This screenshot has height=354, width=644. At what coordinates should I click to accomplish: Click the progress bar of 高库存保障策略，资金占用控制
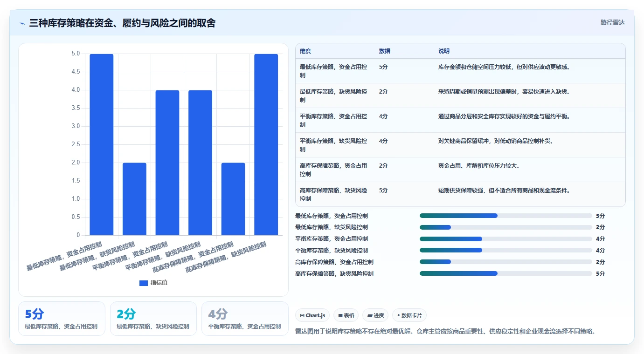[506, 262]
